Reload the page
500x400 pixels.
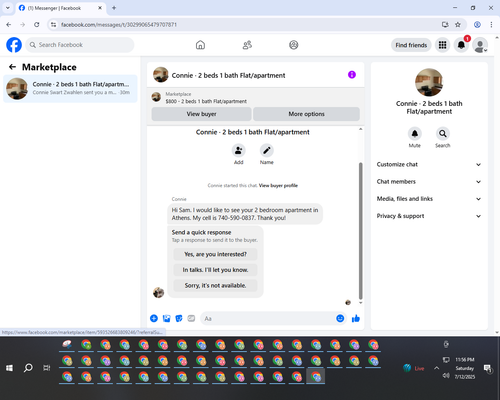click(x=37, y=25)
